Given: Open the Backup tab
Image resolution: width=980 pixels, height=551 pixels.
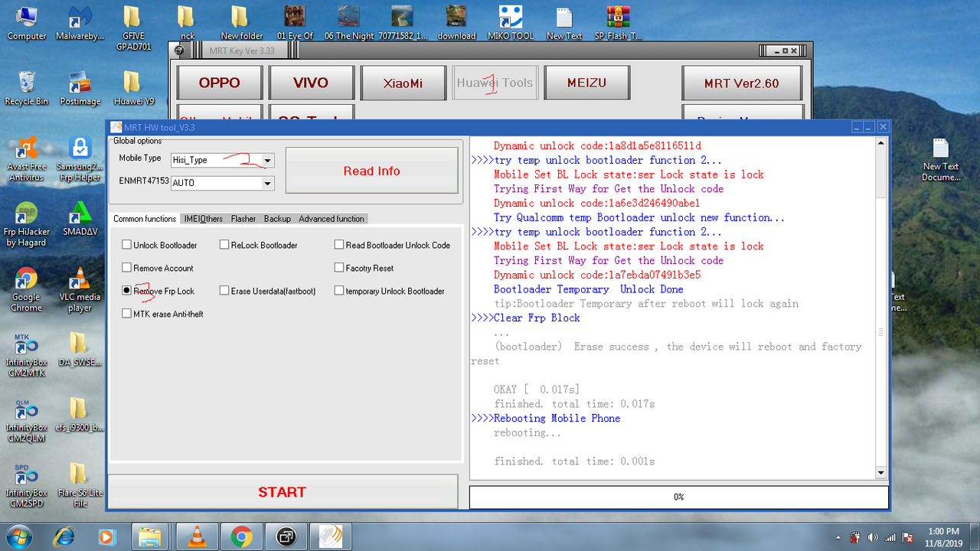Looking at the screenshot, I should [x=277, y=219].
